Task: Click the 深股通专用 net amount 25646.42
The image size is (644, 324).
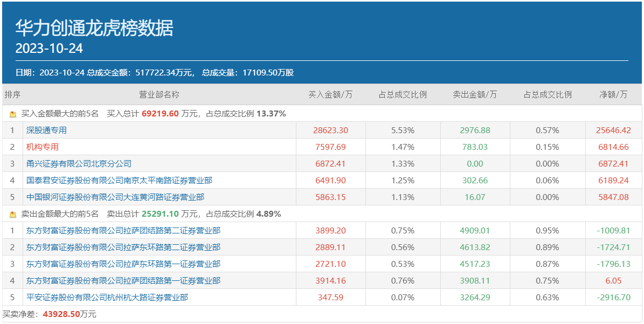Action: pyautogui.click(x=613, y=130)
